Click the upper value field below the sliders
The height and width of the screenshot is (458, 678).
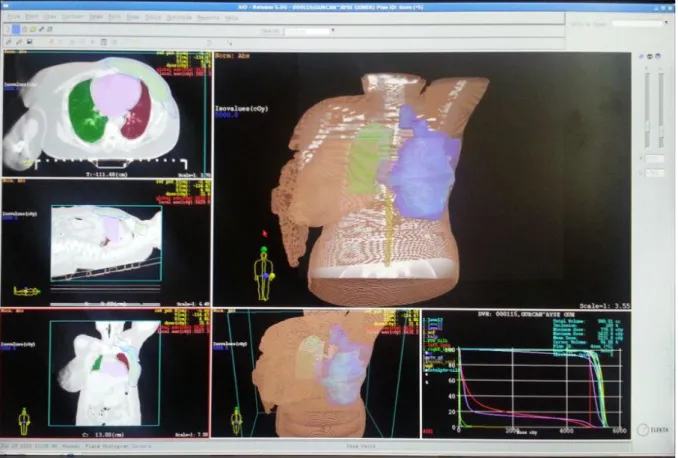coord(654,159)
